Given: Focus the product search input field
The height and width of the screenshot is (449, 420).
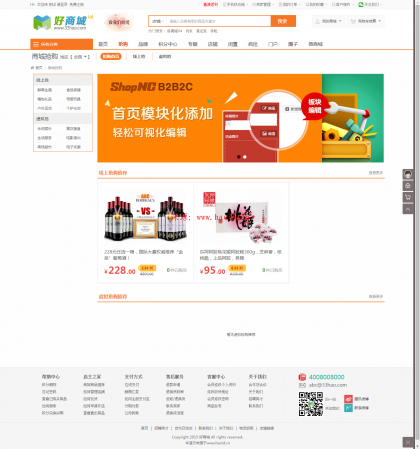Looking at the screenshot, I should 218,21.
